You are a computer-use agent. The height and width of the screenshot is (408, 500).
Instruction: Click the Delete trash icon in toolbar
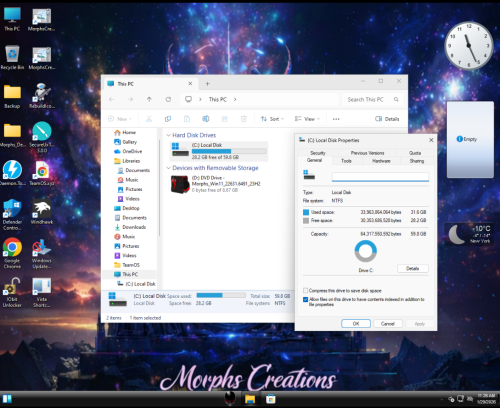point(244,119)
